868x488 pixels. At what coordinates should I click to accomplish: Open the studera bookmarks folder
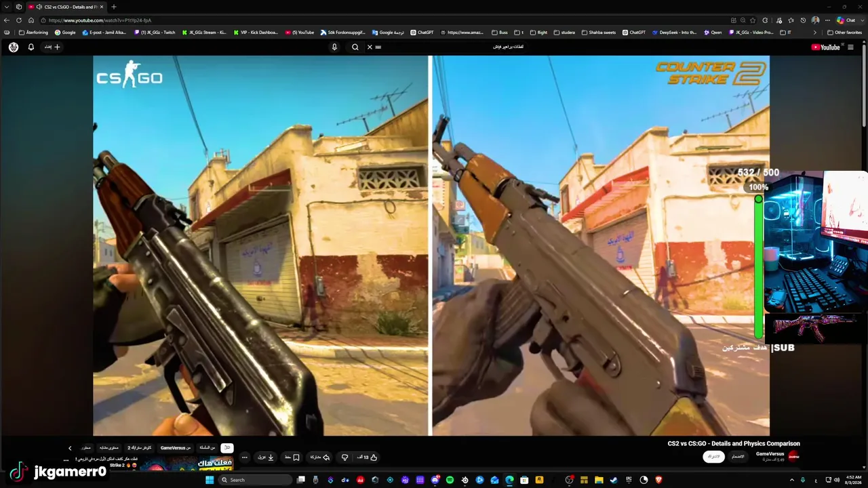pyautogui.click(x=564, y=33)
